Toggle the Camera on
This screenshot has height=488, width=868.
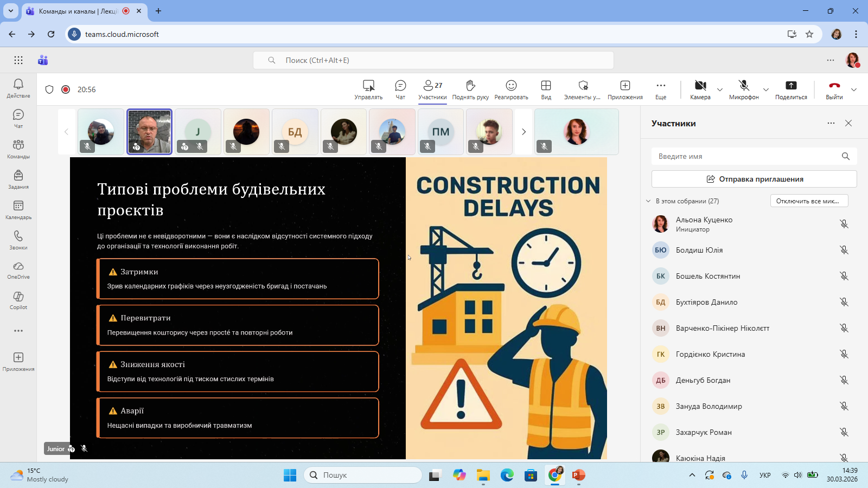(700, 89)
